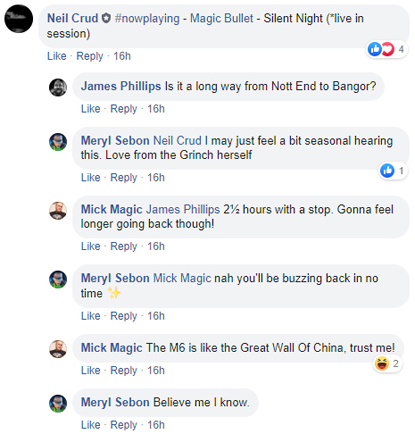Viewport: 415px width, 434px height.
Task: Open the #nowplaying hashtag link
Action: pyautogui.click(x=147, y=18)
